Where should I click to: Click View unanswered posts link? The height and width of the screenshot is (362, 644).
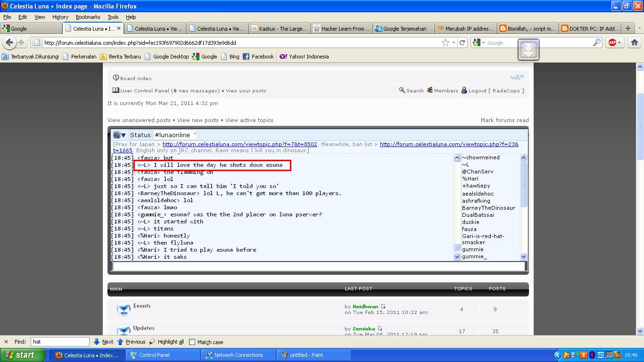[x=139, y=120]
